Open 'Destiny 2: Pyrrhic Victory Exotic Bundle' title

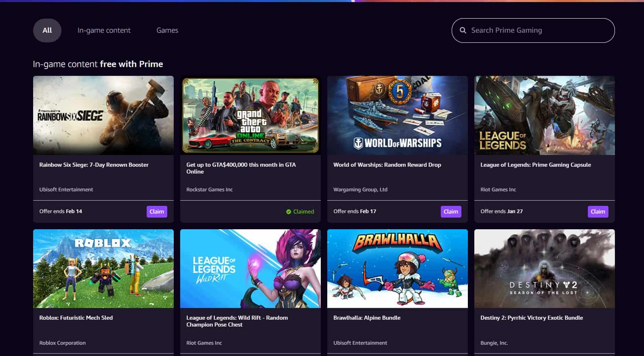[x=532, y=318]
